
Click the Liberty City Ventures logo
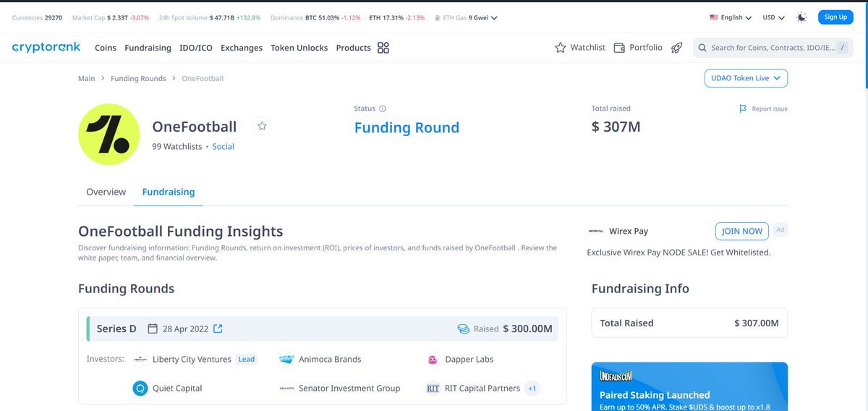[x=140, y=360]
